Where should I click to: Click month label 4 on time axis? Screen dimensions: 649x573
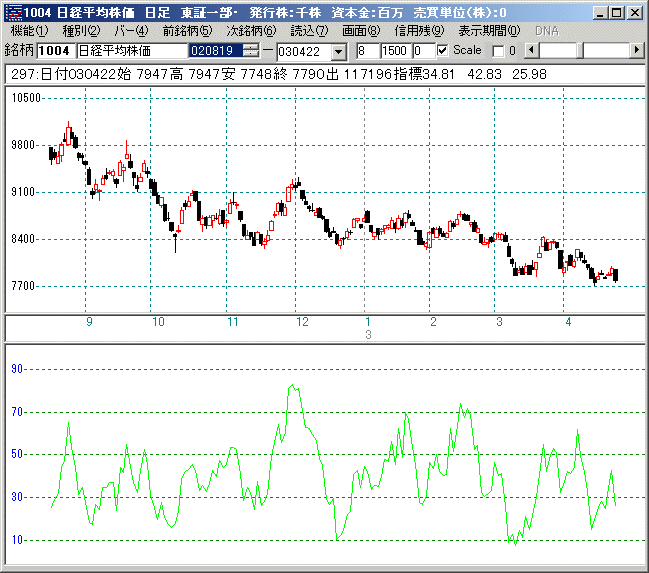pos(568,322)
